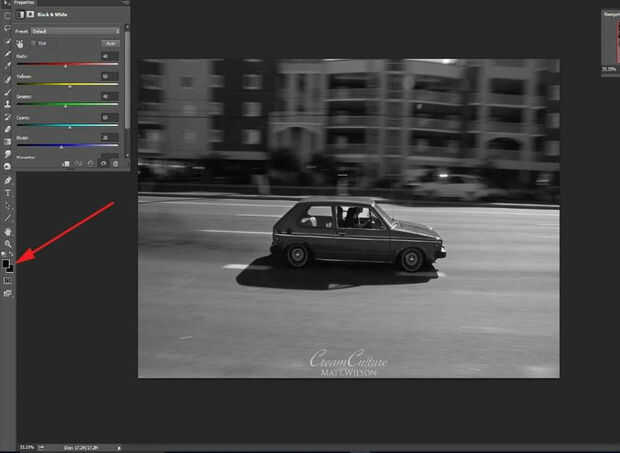Select the Rectangular Marquee tool

[7, 15]
